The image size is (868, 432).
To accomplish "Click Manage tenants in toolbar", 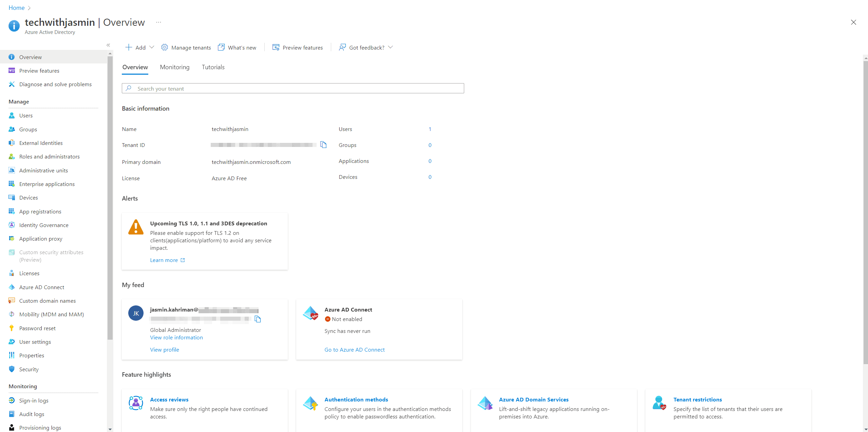I will pyautogui.click(x=186, y=48).
